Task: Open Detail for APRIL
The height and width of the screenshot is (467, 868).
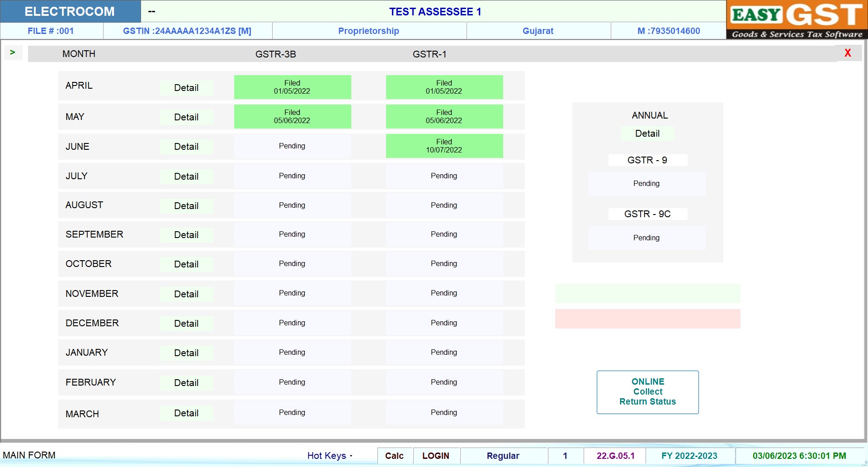Action: coord(186,88)
